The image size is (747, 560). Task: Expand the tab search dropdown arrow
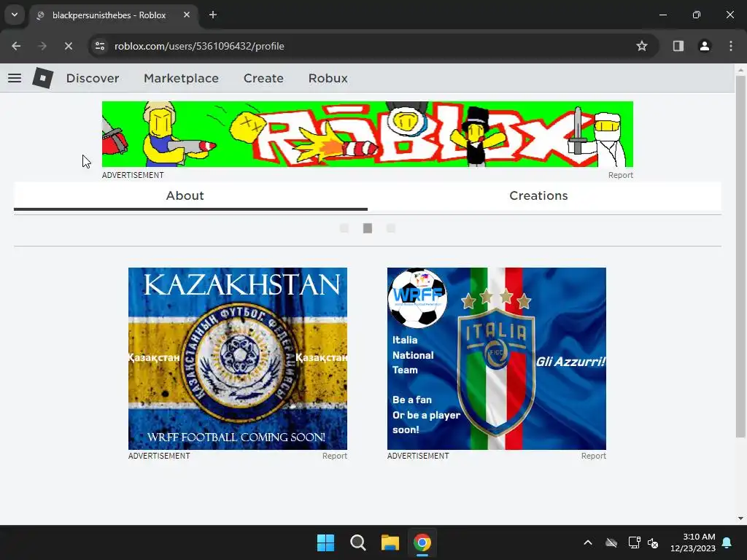(15, 15)
